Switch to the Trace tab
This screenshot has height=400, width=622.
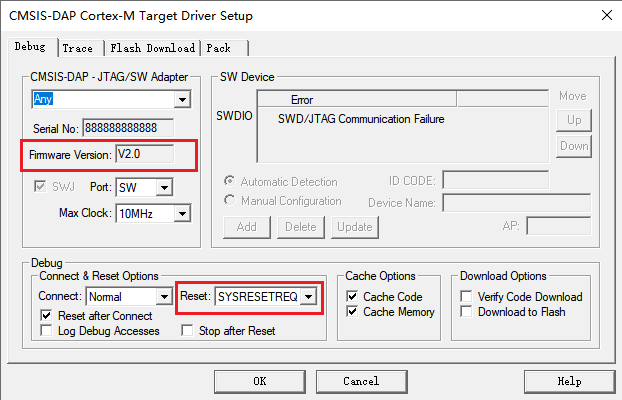[x=77, y=48]
